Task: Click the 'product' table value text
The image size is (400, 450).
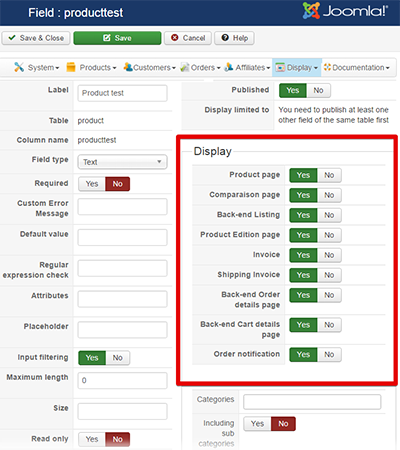Action: (91, 121)
